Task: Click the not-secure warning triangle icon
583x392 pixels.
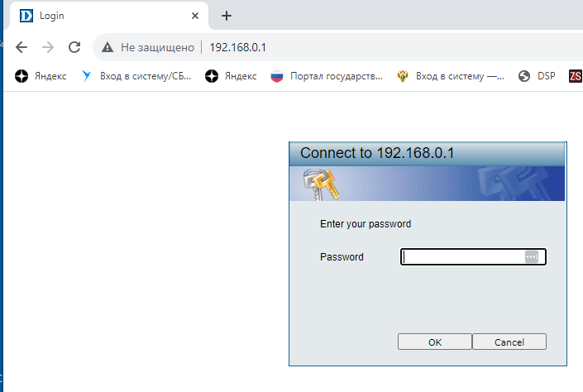Action: pyautogui.click(x=108, y=47)
